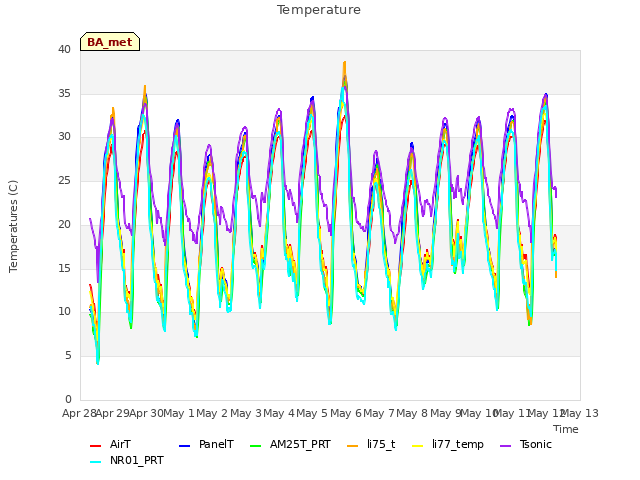Toggle the AM25T_PRT legend entry
The height and width of the screenshot is (480, 640).
[x=290, y=444]
